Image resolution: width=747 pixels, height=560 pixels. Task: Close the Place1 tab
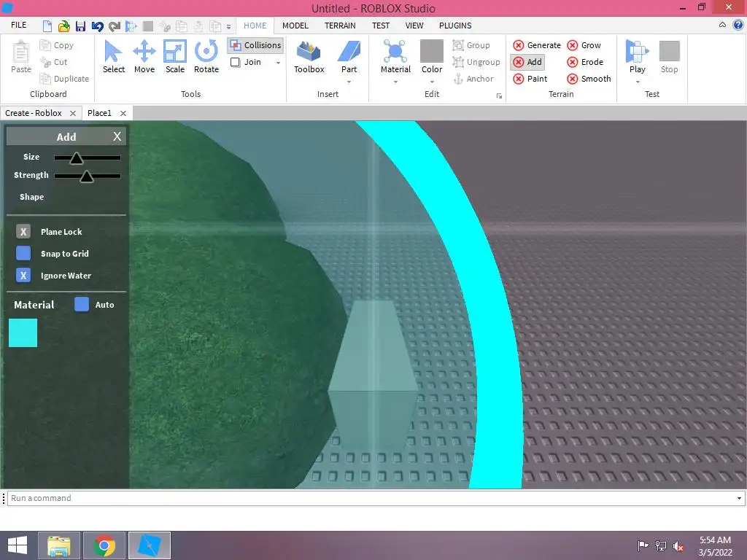tap(123, 113)
